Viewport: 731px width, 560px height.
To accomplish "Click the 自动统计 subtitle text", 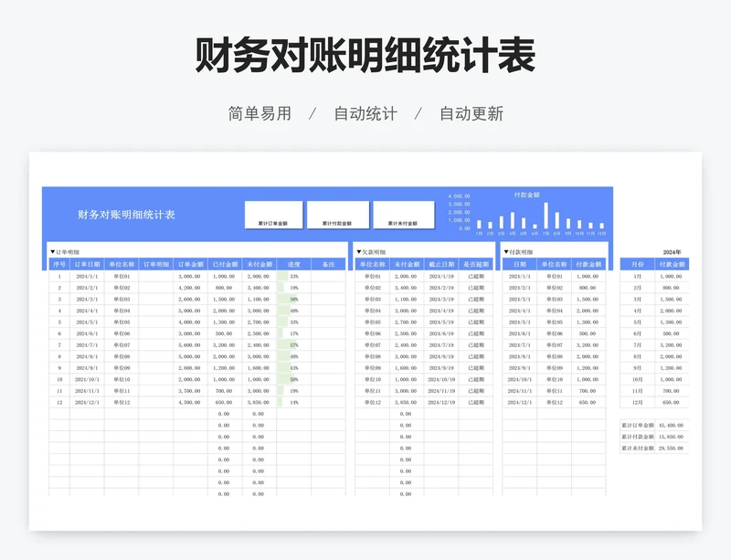I will (x=365, y=114).
